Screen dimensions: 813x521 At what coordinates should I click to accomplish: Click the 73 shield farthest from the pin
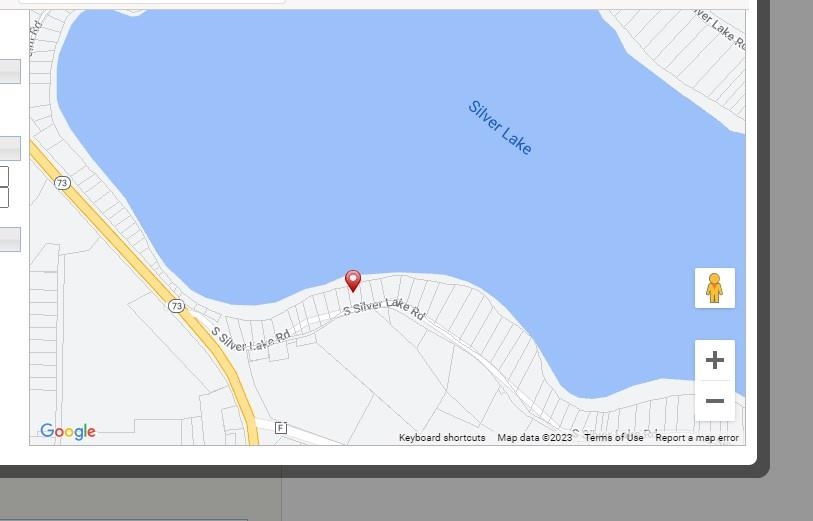click(x=62, y=182)
